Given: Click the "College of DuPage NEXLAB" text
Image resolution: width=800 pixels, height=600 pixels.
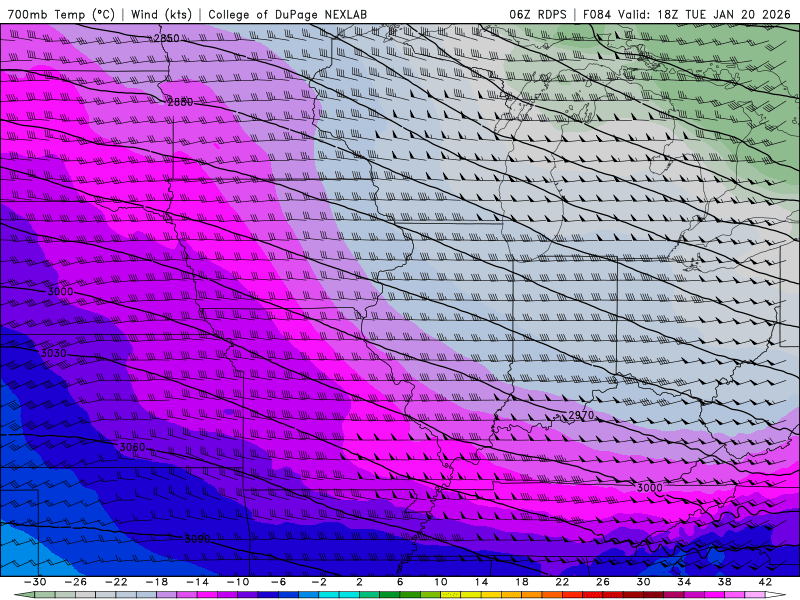Looking at the screenshot, I should (x=287, y=14).
